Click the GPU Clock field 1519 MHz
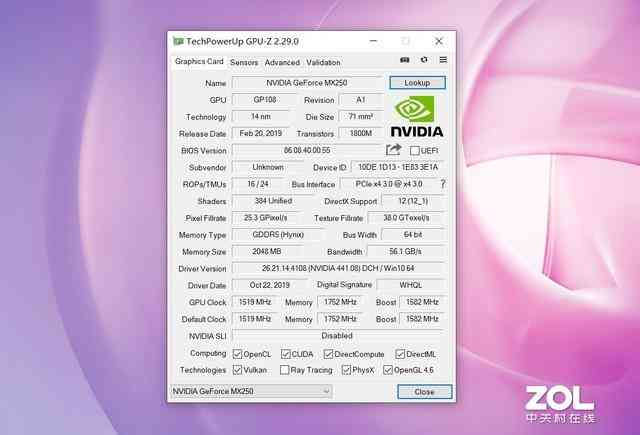 pos(255,302)
